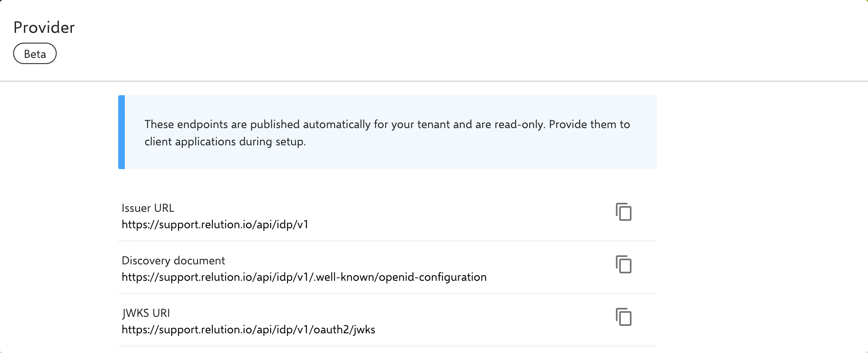Click the blue accent bar of the info banner
Viewport: 868px width, 353px height.
tap(122, 132)
